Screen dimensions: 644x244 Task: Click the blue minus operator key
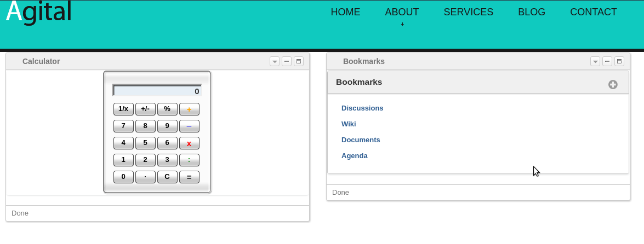(189, 126)
